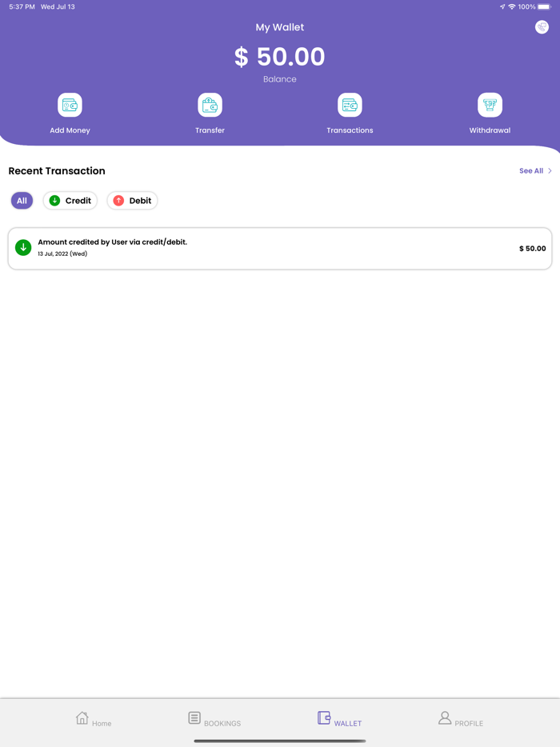Tap the Withdrawal icon

490,105
